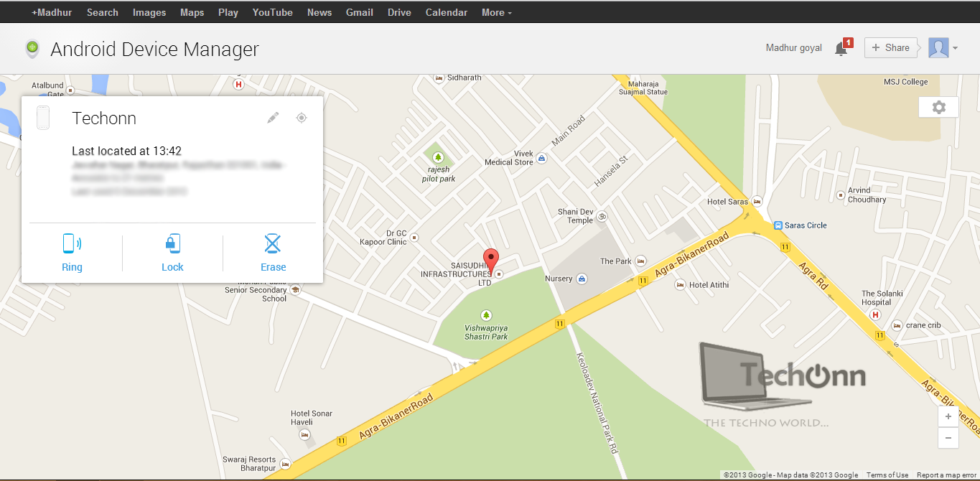The image size is (980, 481).
Task: Click crane crib hotel marker icon
Action: click(897, 325)
